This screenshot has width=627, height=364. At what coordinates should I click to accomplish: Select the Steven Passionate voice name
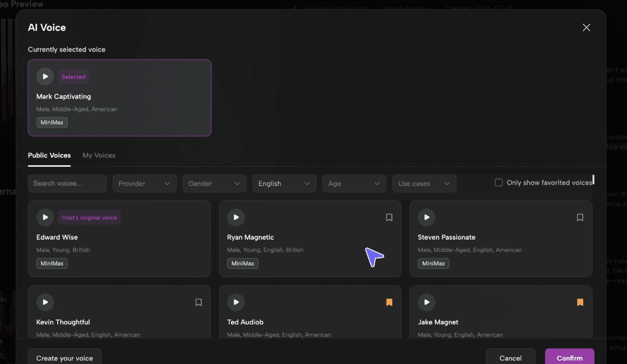coord(447,237)
